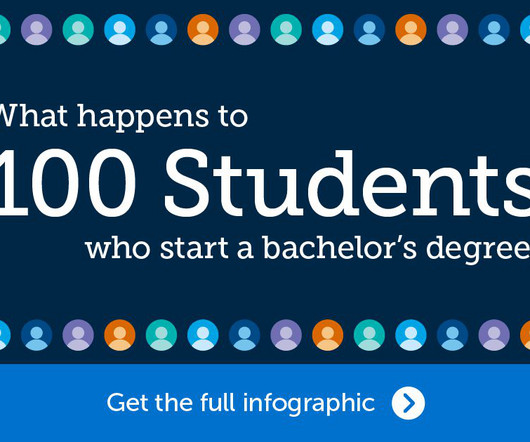
Task: Click the first full purple avatar in bottom row
Action: coord(78,335)
